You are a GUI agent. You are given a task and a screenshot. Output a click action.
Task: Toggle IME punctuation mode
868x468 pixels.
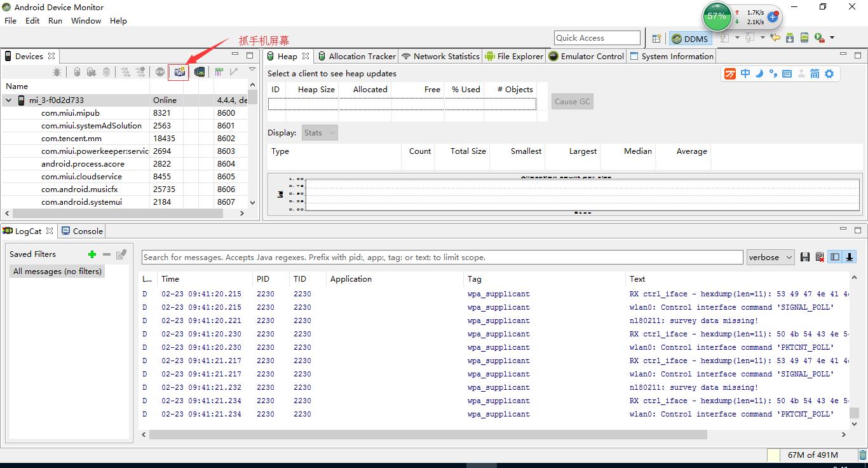pyautogui.click(x=773, y=74)
